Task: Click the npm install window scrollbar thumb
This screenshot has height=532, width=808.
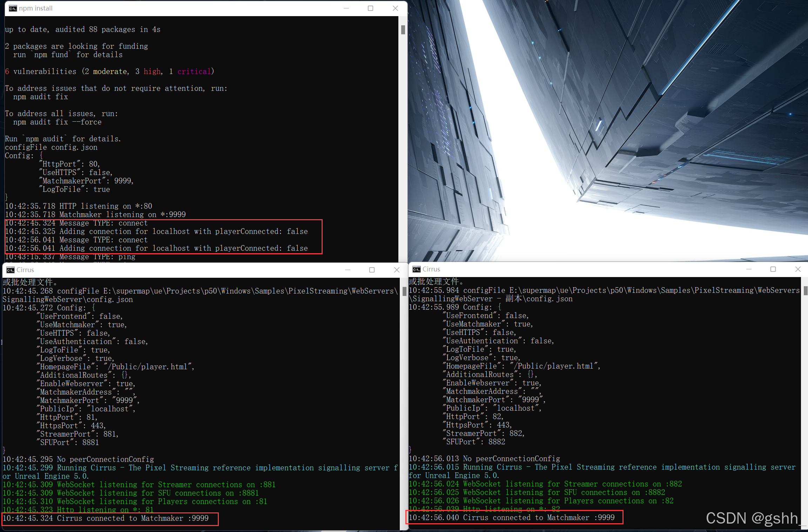Action: [x=403, y=30]
